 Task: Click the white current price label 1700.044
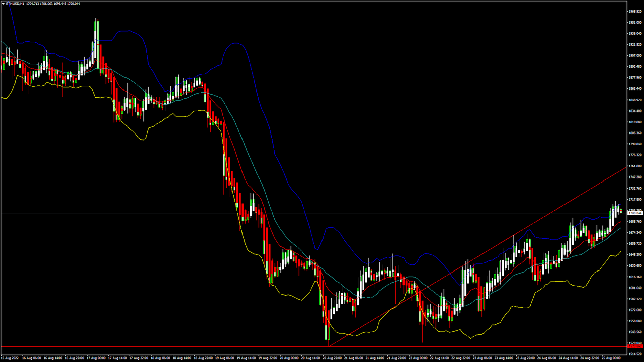click(635, 213)
